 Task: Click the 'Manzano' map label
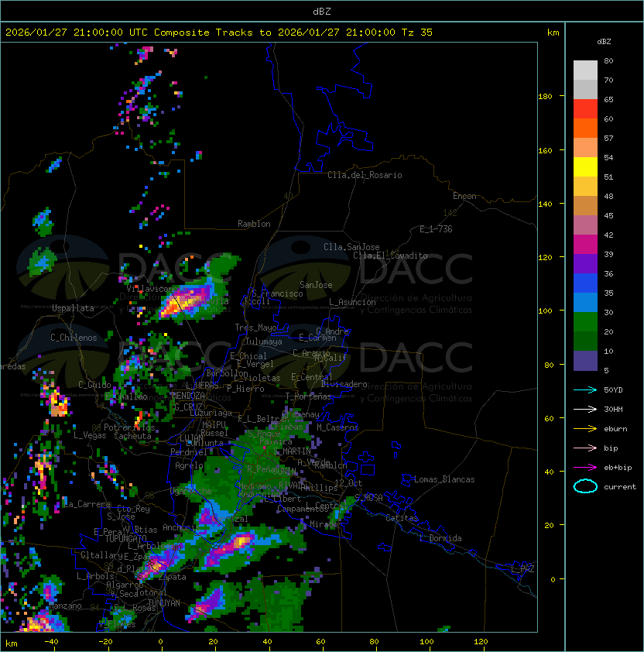coord(65,606)
